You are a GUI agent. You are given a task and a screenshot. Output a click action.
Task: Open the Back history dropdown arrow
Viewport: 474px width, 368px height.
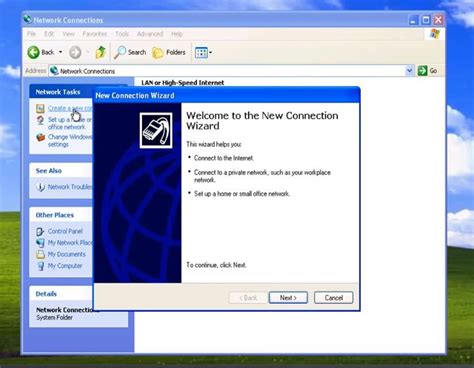point(60,52)
